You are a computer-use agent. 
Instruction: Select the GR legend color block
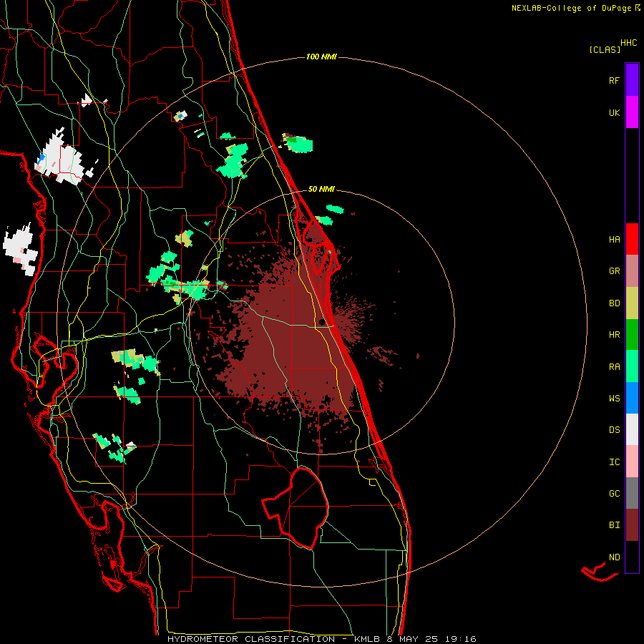(632, 271)
